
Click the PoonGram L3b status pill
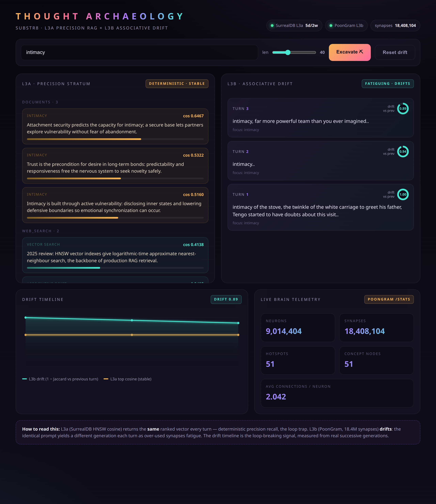pos(346,26)
